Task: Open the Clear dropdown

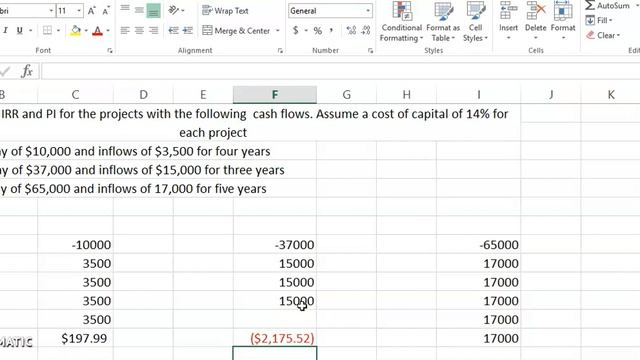Action: (603, 35)
